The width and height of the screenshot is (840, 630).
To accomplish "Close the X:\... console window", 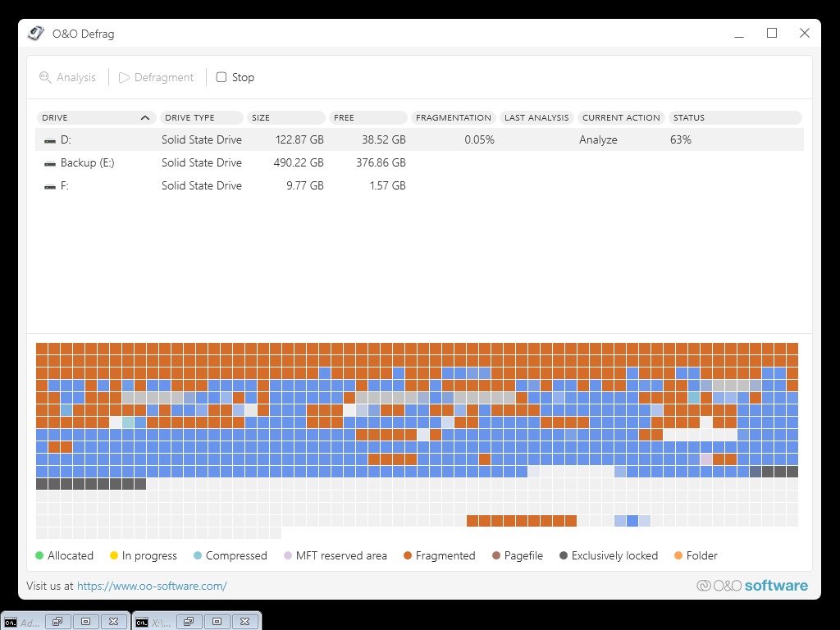I will [244, 622].
